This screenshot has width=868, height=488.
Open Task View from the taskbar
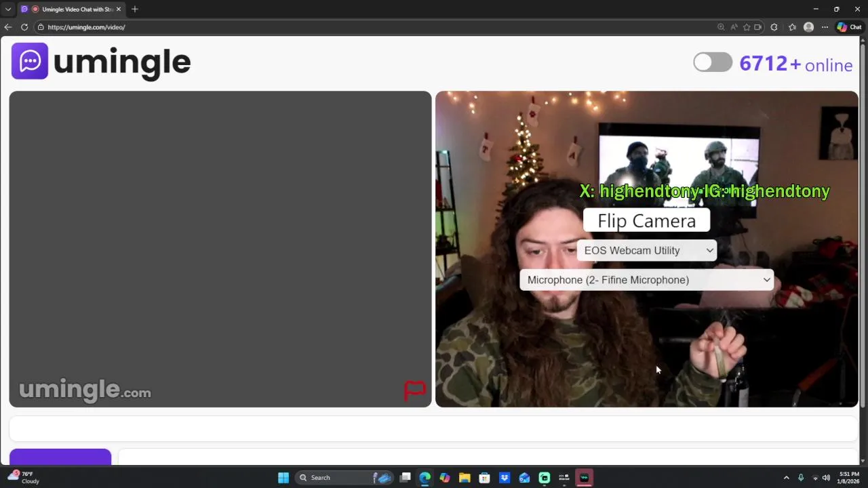point(405,478)
